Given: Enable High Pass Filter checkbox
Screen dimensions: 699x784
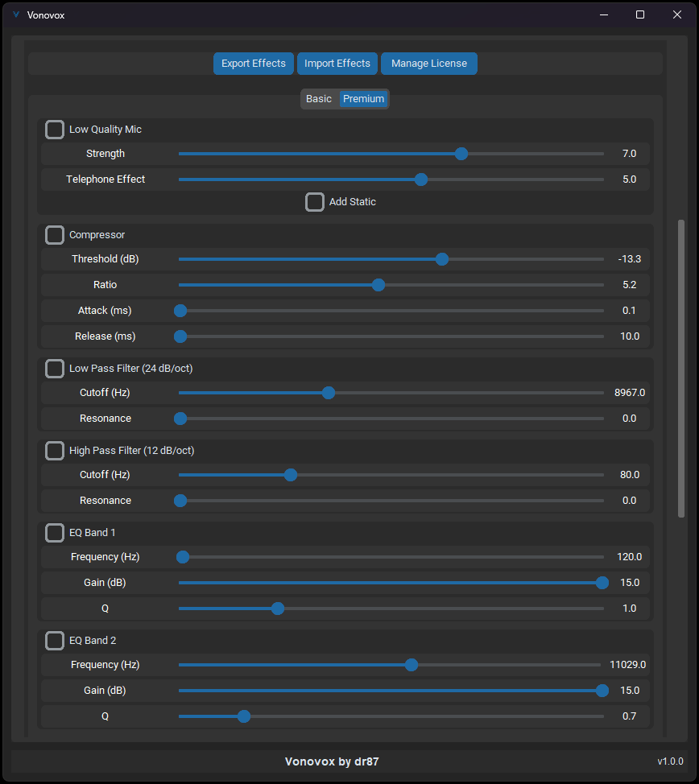Looking at the screenshot, I should point(55,451).
